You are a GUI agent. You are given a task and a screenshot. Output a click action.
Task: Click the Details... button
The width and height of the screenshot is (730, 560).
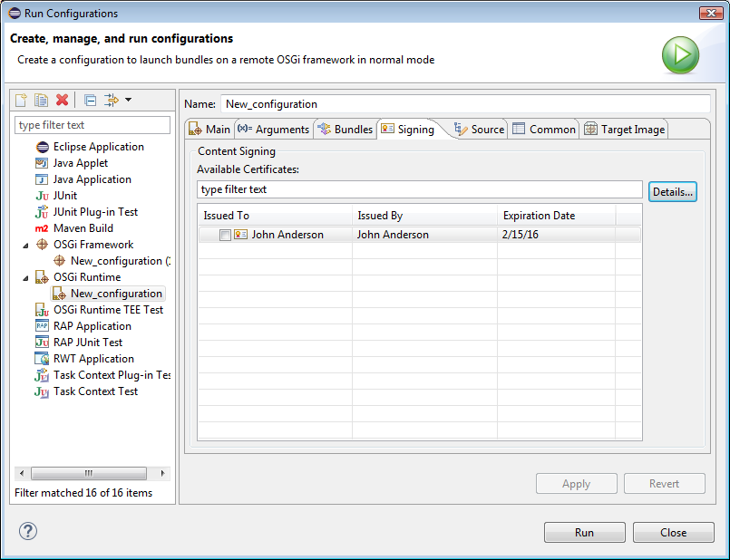[x=672, y=191]
